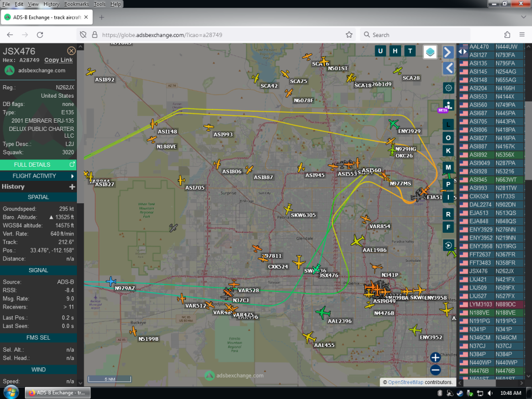Viewport: 532px width, 399px height.
Task: Reload the current page
Action: 40,35
